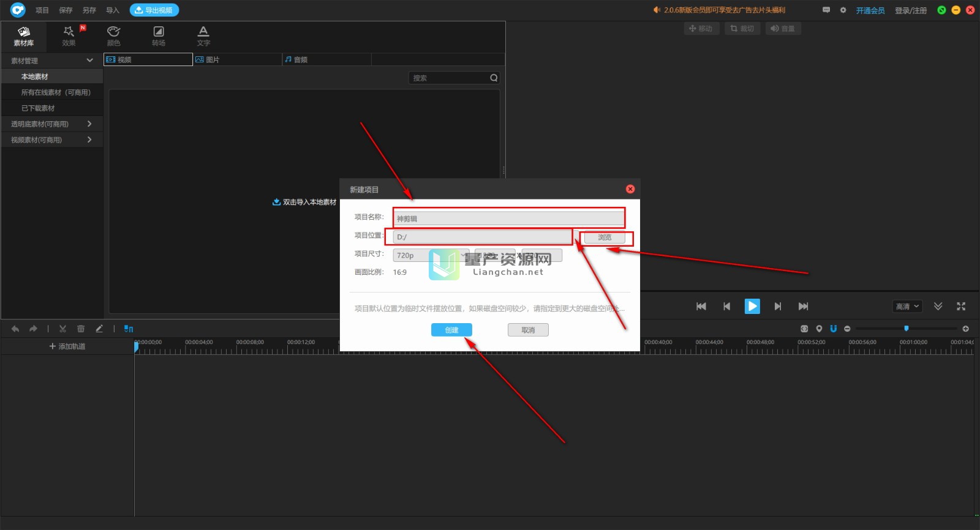
Task: Click 添加轨道 add track button
Action: (x=67, y=346)
